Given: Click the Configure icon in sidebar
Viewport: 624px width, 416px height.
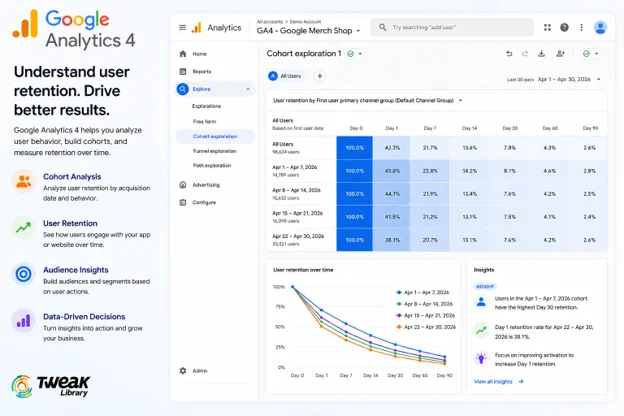Looking at the screenshot, I should click(183, 202).
